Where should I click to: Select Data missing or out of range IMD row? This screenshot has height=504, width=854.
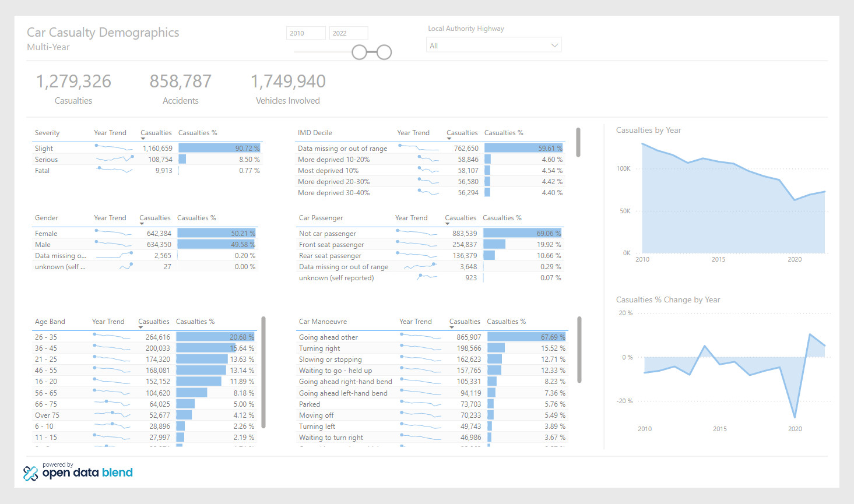(430, 149)
